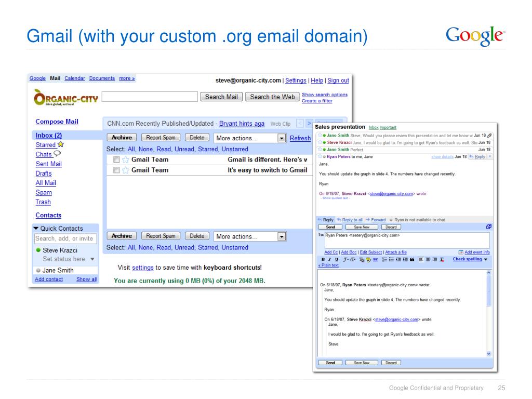The image size is (532, 399).
Task: Star Steve Krazci's message in the conversation
Action: (320, 142)
